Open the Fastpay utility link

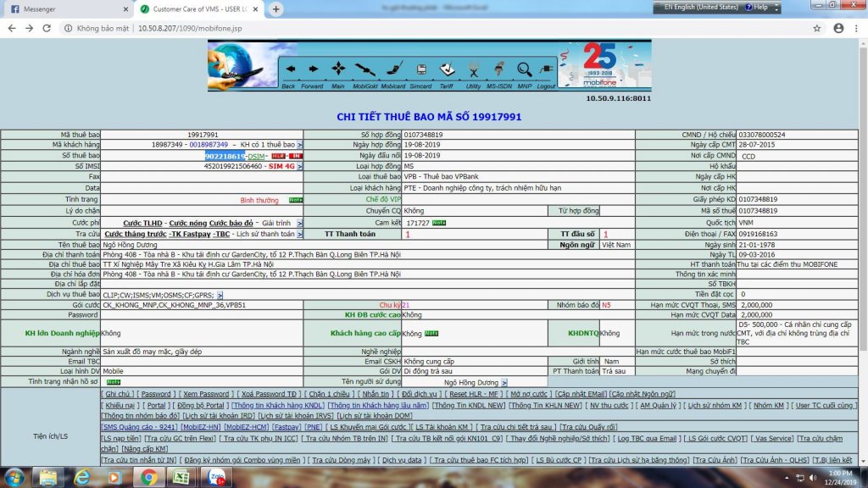point(287,427)
